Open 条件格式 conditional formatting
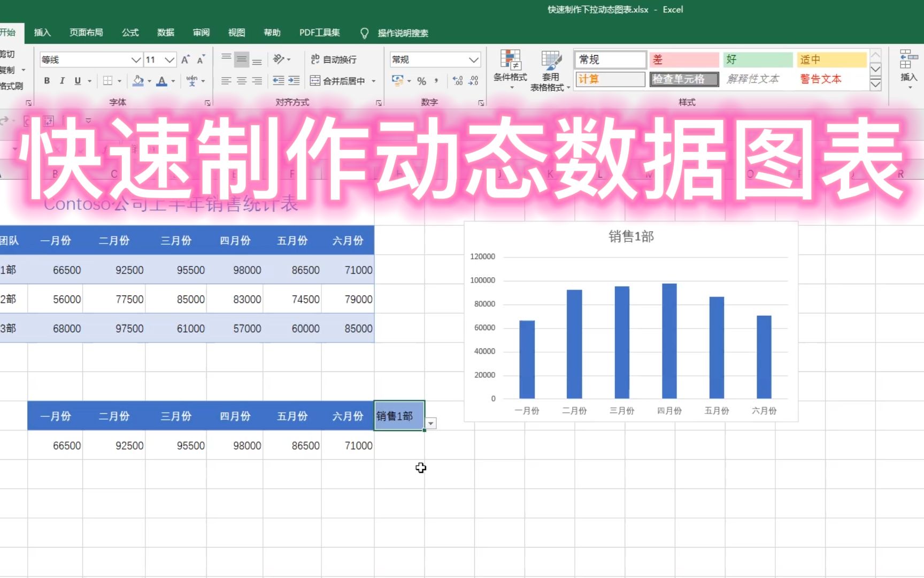924x578 pixels. (511, 70)
